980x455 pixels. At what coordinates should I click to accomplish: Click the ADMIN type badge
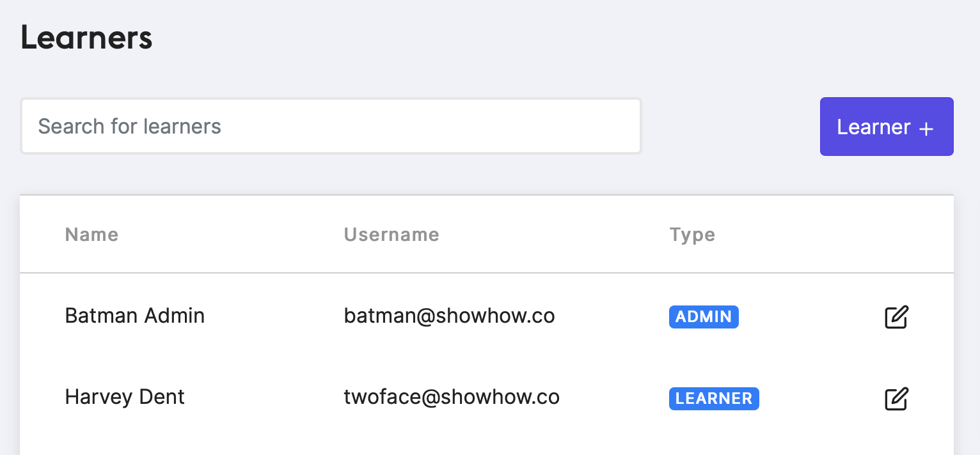click(x=704, y=317)
